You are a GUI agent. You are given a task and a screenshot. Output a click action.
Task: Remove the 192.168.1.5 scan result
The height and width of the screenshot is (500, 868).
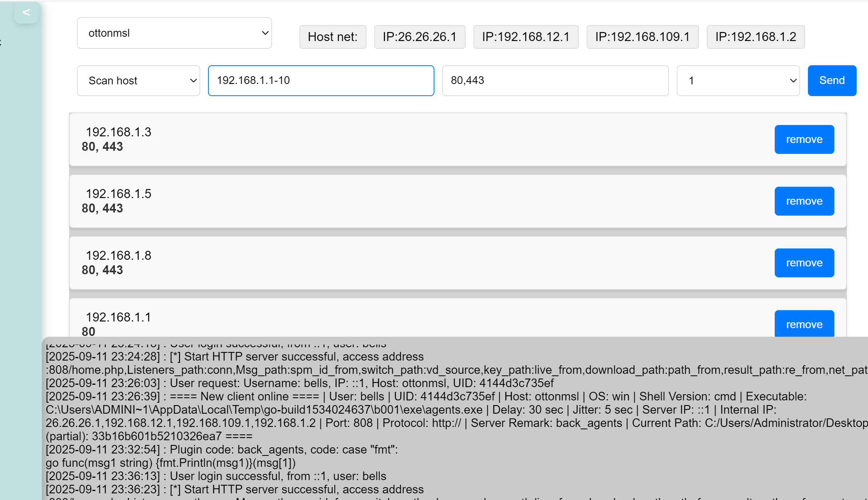click(804, 201)
